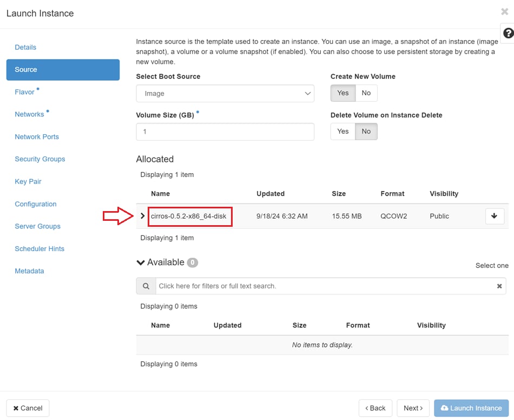Set Delete Volume on Instance Delete to Yes
The image size is (514, 420).
(x=343, y=132)
